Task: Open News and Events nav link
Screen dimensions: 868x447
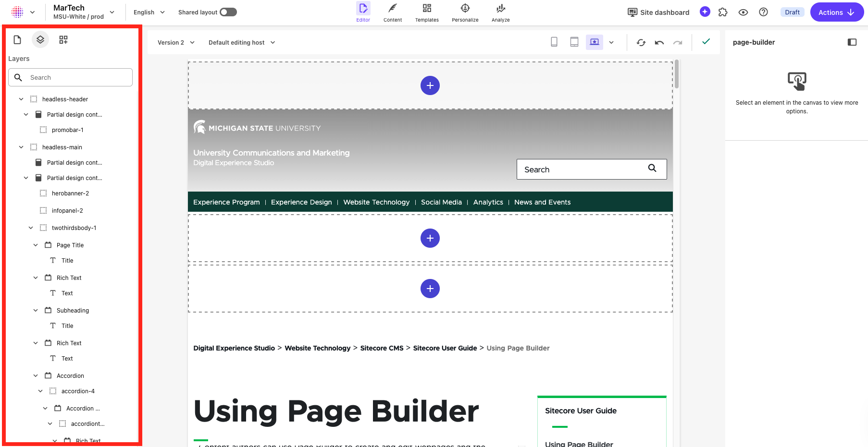Action: tap(543, 202)
